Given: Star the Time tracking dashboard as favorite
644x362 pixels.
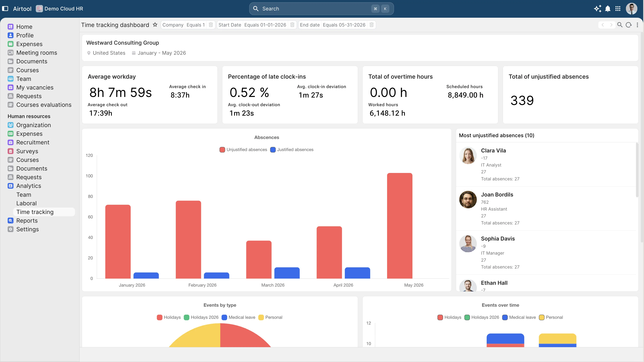Looking at the screenshot, I should [155, 25].
